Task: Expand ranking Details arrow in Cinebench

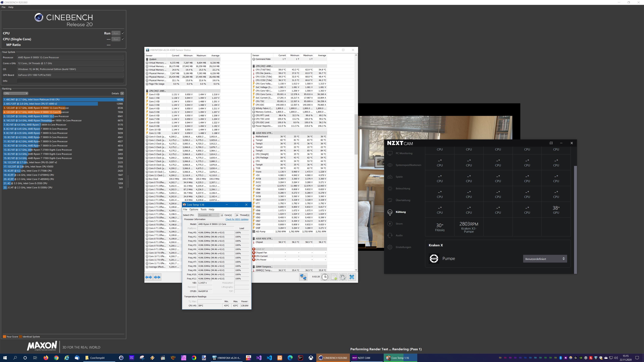Action: tap(122, 94)
